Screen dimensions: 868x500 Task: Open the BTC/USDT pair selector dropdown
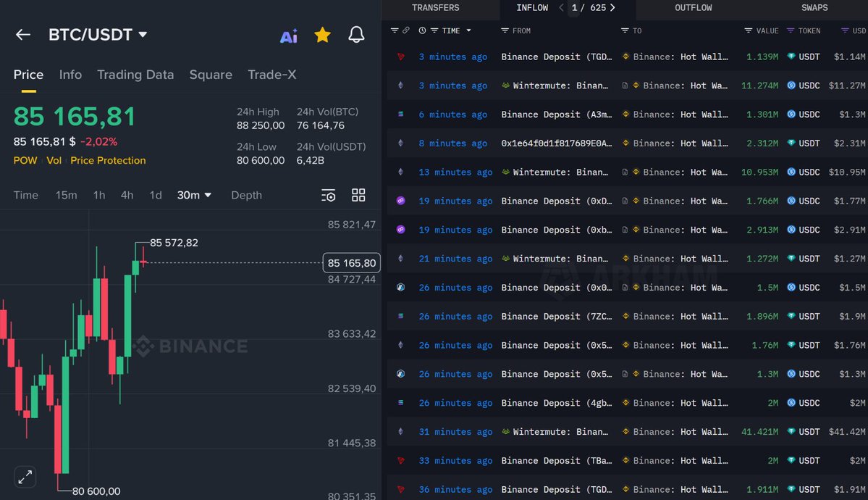(98, 33)
